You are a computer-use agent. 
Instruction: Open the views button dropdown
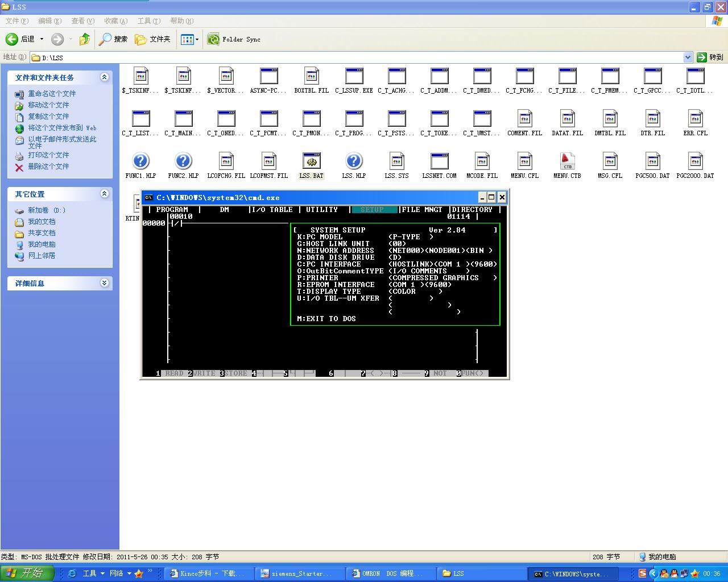point(197,39)
